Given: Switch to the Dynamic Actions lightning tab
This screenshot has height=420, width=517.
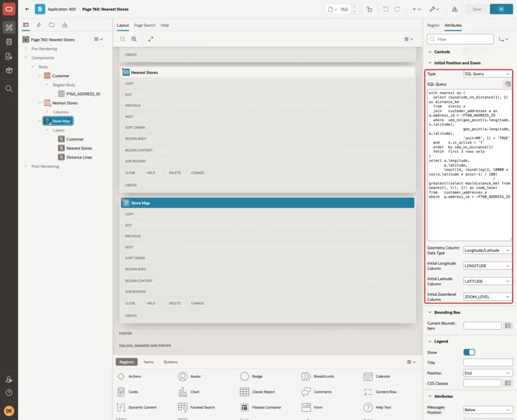Looking at the screenshot, I should pyautogui.click(x=39, y=25).
